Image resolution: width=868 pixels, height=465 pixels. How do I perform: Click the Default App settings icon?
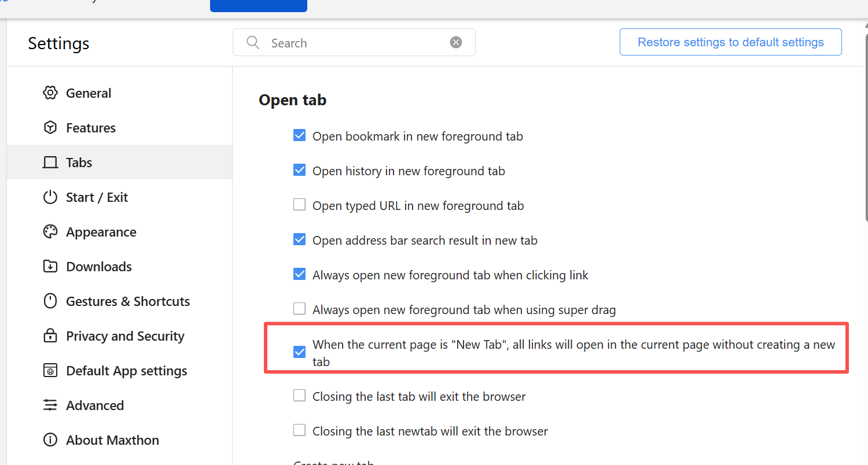[x=50, y=371]
